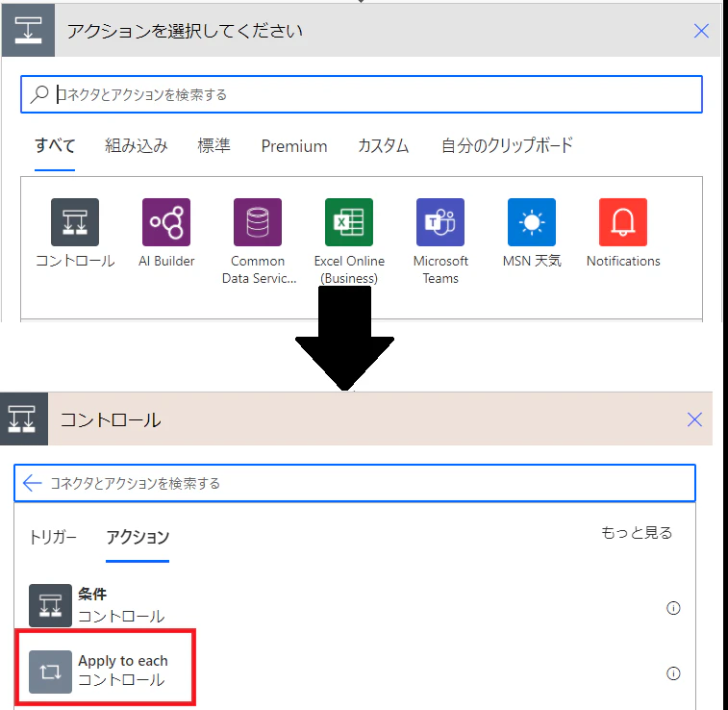Click the search magnifier icon in upper box

coord(39,94)
